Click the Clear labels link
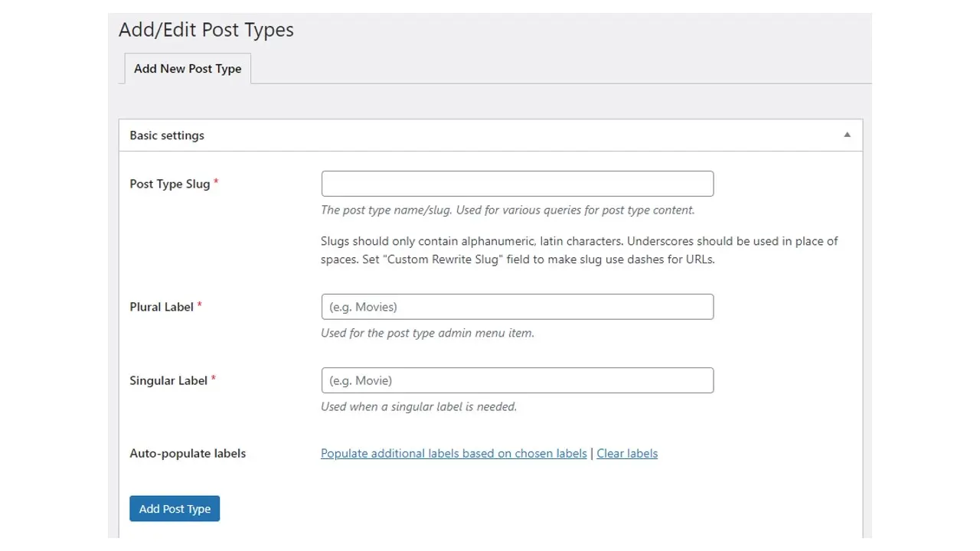 626,454
